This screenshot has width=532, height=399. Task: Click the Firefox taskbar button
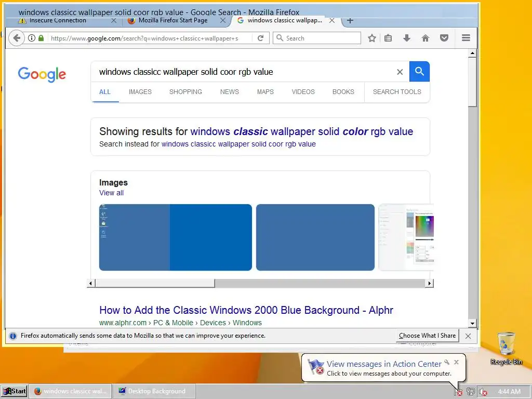71,391
